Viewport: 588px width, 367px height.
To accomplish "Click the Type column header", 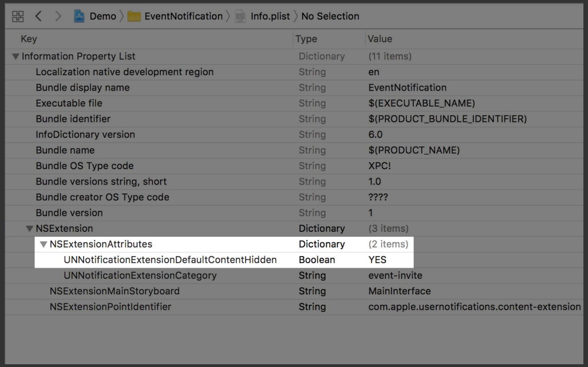I will point(306,39).
